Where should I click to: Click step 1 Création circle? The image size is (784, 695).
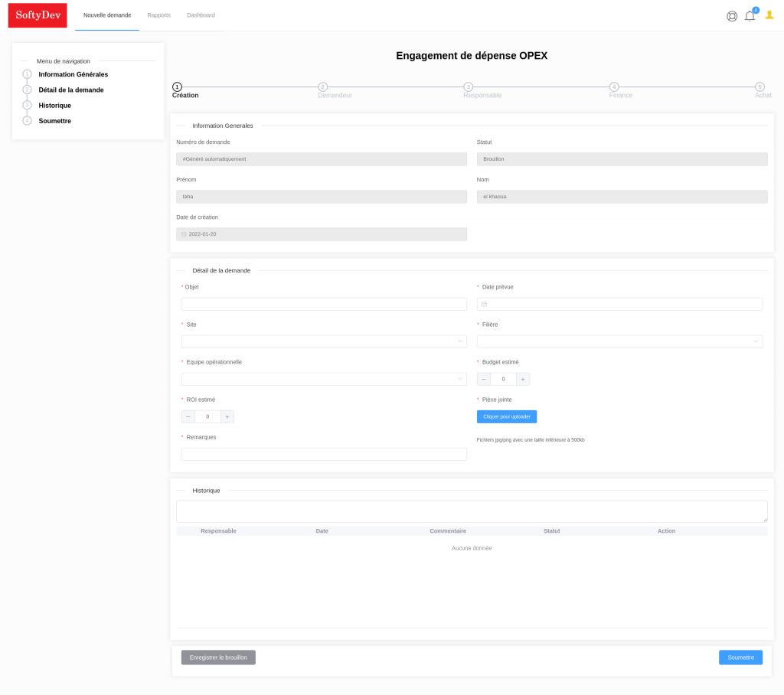click(177, 87)
